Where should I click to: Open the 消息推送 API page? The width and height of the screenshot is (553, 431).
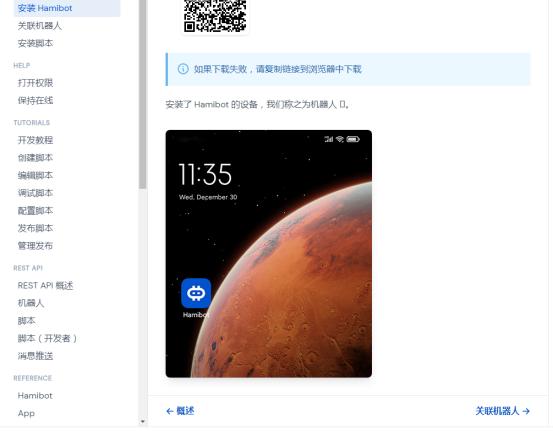35,356
